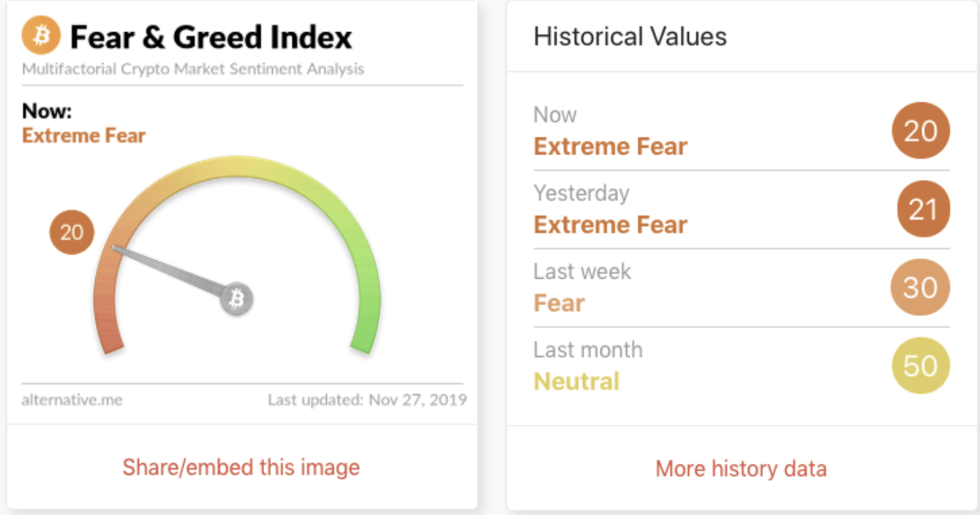Click the gray Bitcoin gauge needle hub

237,298
